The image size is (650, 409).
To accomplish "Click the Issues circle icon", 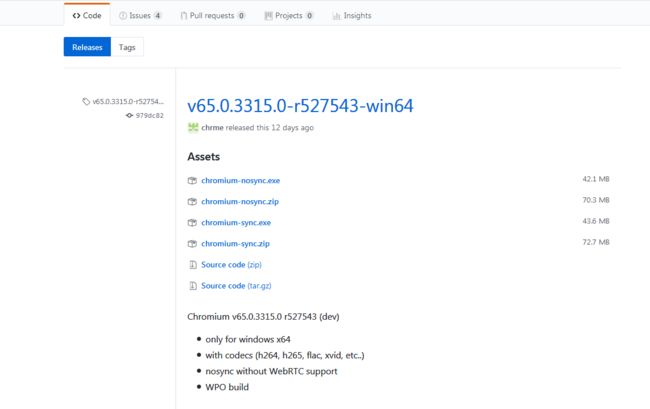I will 123,16.
